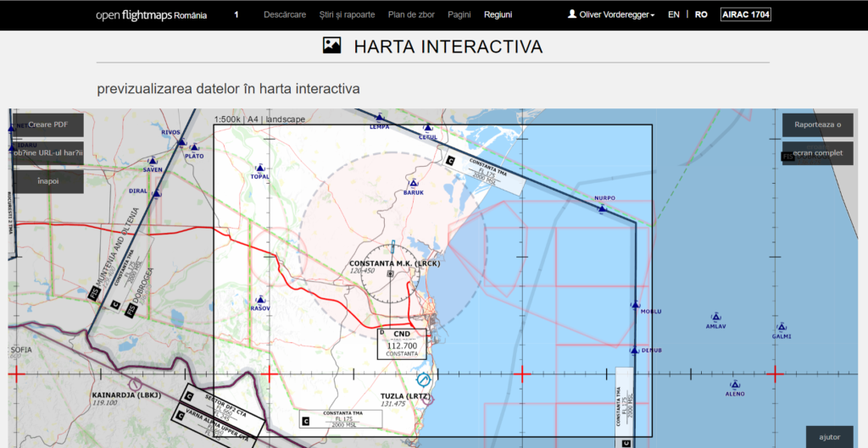Open the AIRAC 1704 cycle selector
The width and height of the screenshot is (868, 448).
tap(745, 14)
